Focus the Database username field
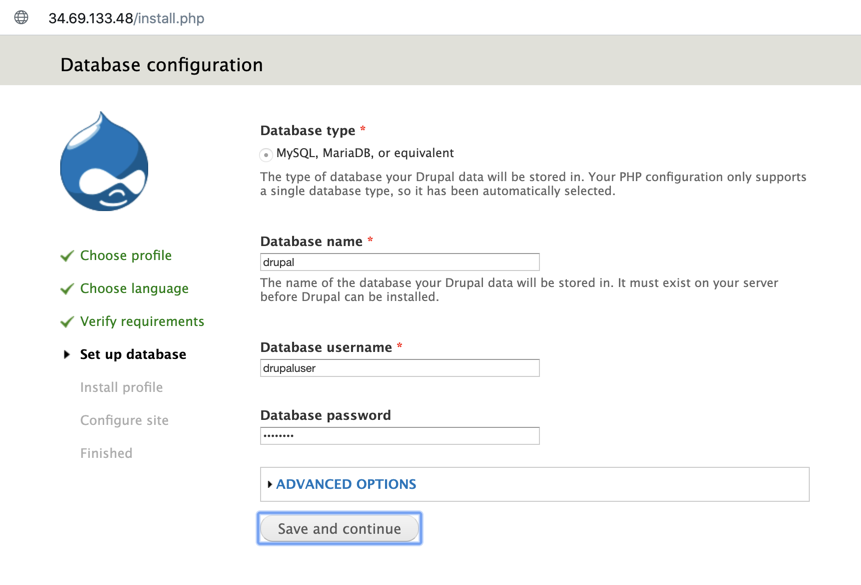Image resolution: width=861 pixels, height=585 pixels. pos(399,368)
